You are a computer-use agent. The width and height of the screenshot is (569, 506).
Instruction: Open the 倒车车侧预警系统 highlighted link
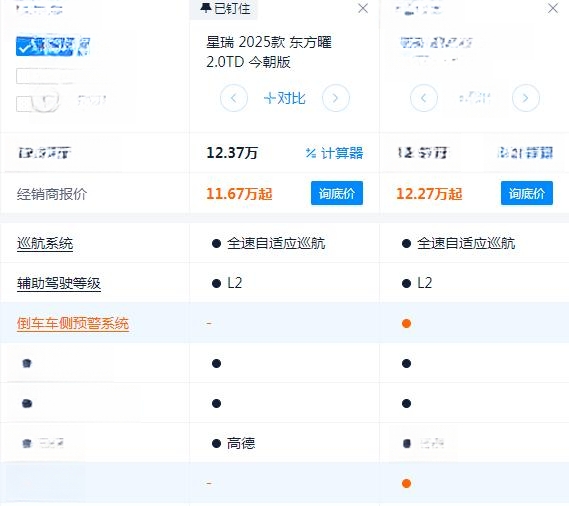(x=73, y=323)
